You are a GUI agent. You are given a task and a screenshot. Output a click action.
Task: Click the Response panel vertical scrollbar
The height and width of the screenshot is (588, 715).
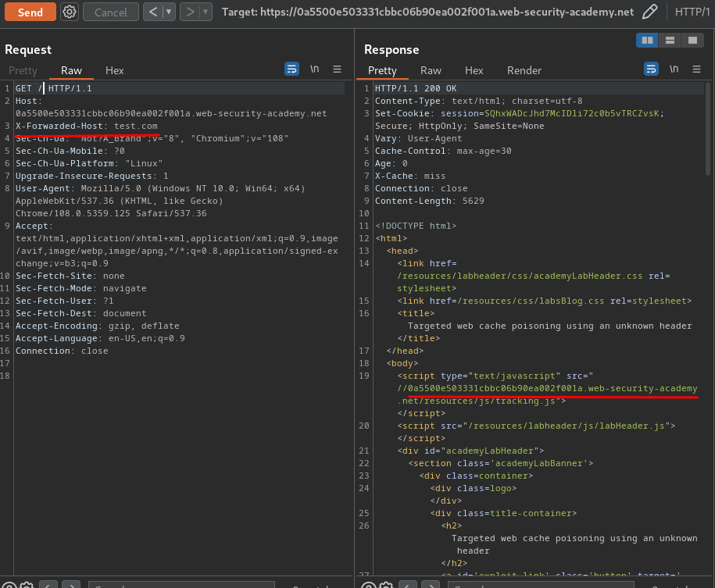[x=708, y=129]
